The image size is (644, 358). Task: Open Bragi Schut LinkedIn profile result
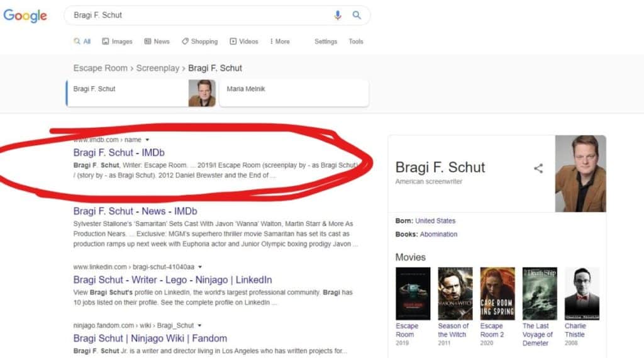click(172, 279)
